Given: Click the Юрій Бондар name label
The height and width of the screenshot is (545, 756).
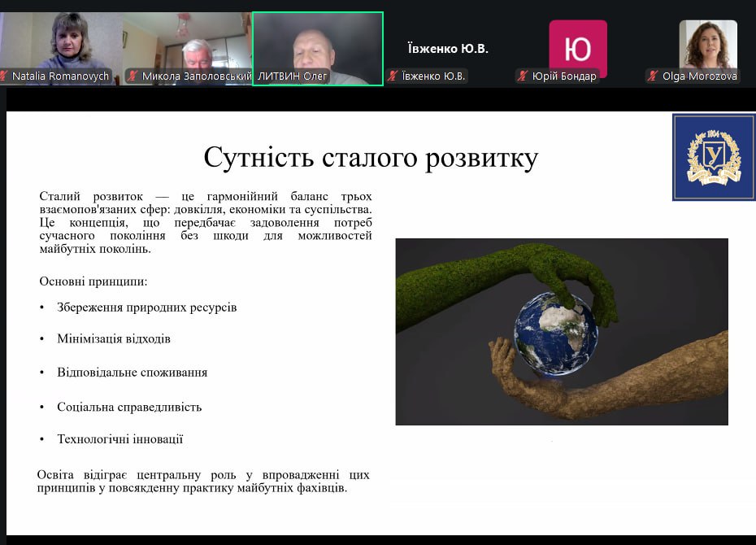Looking at the screenshot, I should (x=563, y=76).
